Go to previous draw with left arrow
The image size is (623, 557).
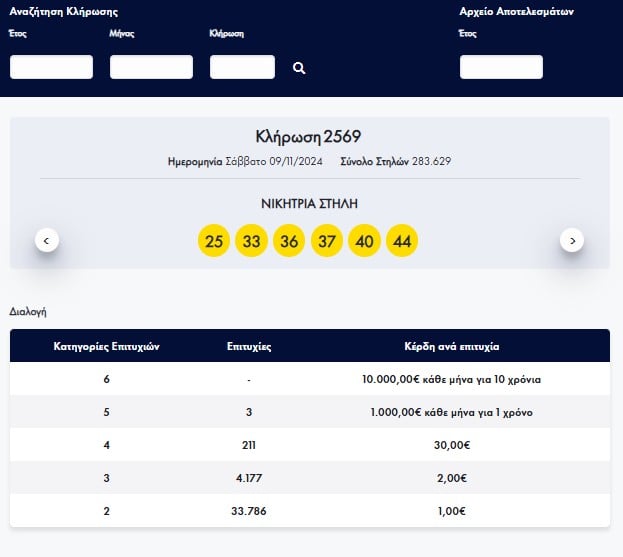point(47,240)
